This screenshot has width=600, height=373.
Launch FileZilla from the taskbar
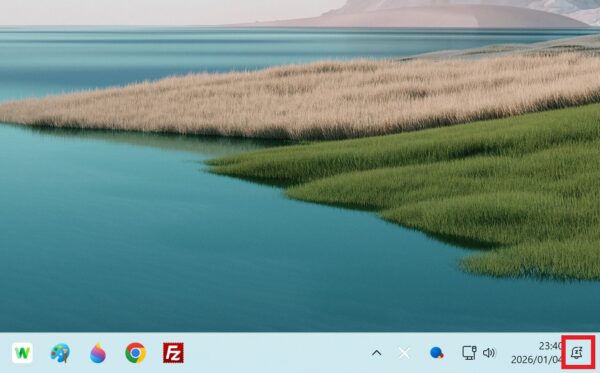pos(173,353)
